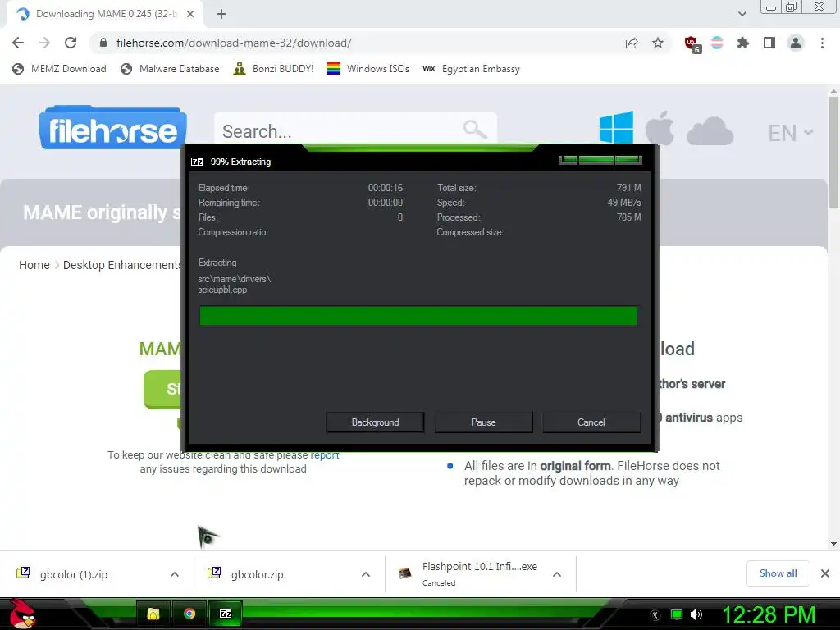Image resolution: width=840 pixels, height=630 pixels.
Task: Open the uBlock Origin extension icon
Action: coord(692,44)
